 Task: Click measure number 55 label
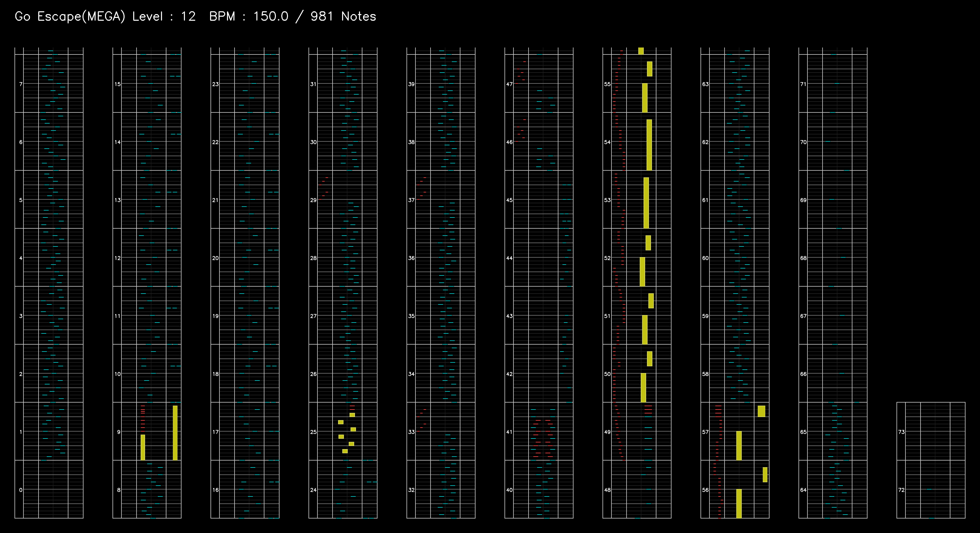(607, 84)
